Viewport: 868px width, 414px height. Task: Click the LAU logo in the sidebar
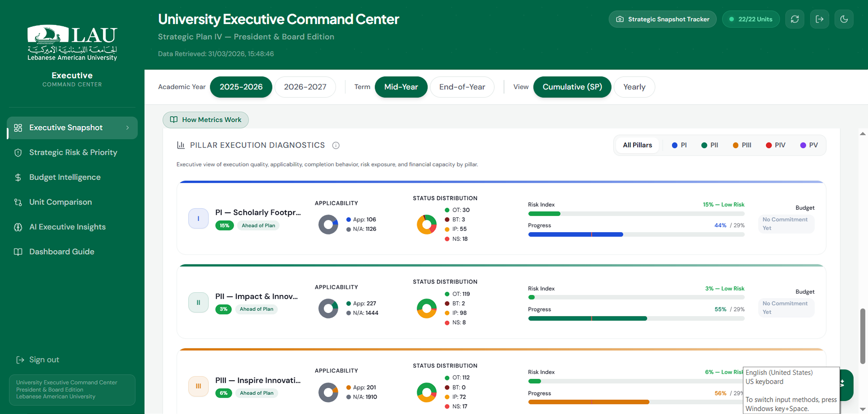pyautogui.click(x=72, y=43)
